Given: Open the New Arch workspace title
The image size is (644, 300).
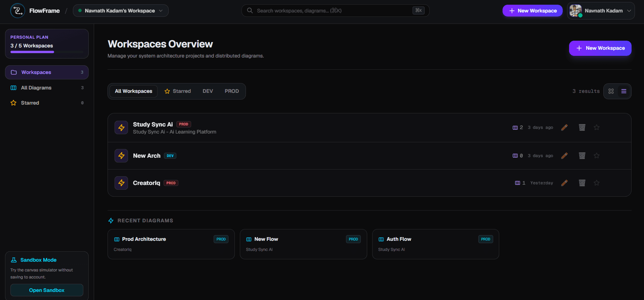Looking at the screenshot, I should (147, 156).
